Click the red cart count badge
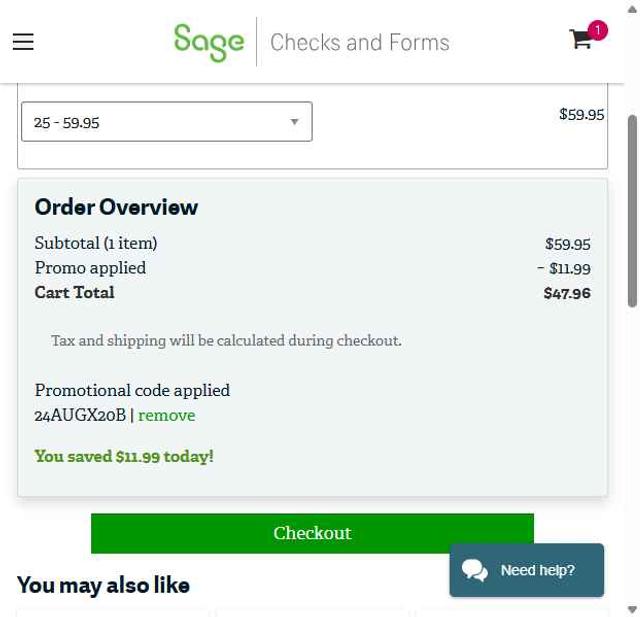The height and width of the screenshot is (617, 640). coord(598,30)
